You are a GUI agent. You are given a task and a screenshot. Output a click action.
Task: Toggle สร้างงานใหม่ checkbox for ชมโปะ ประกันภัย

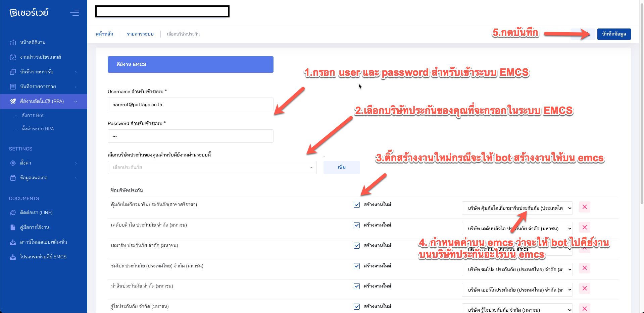point(357,266)
